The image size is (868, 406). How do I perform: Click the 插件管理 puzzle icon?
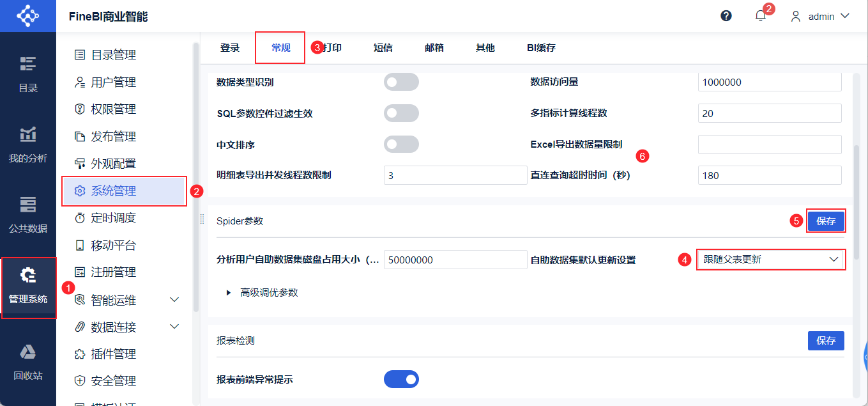coord(80,354)
